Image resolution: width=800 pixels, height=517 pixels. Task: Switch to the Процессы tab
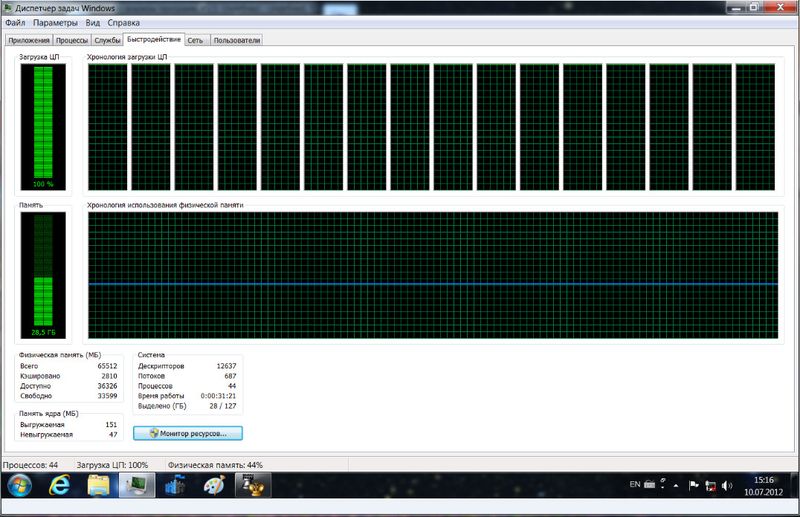point(72,40)
